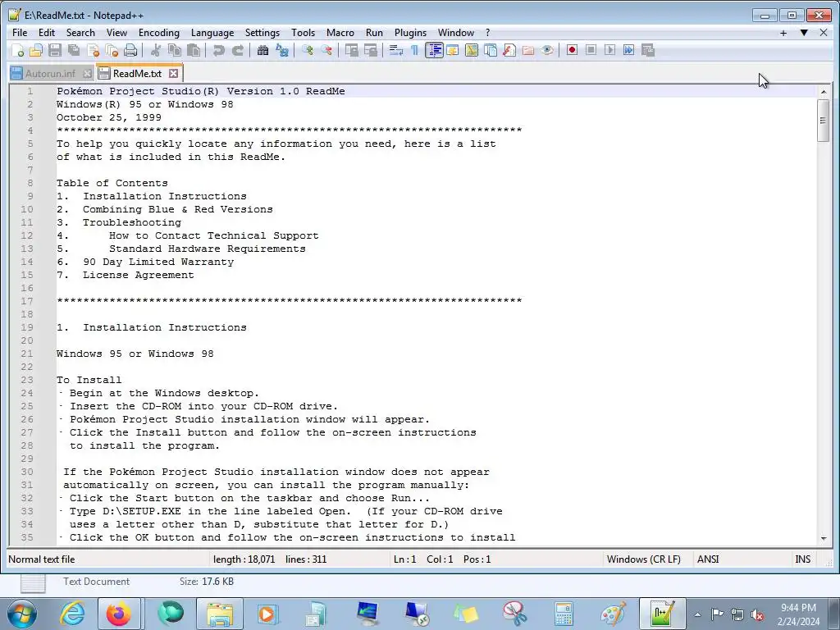Open the Windows Start button
This screenshot has width=840, height=630.
pos(22,614)
